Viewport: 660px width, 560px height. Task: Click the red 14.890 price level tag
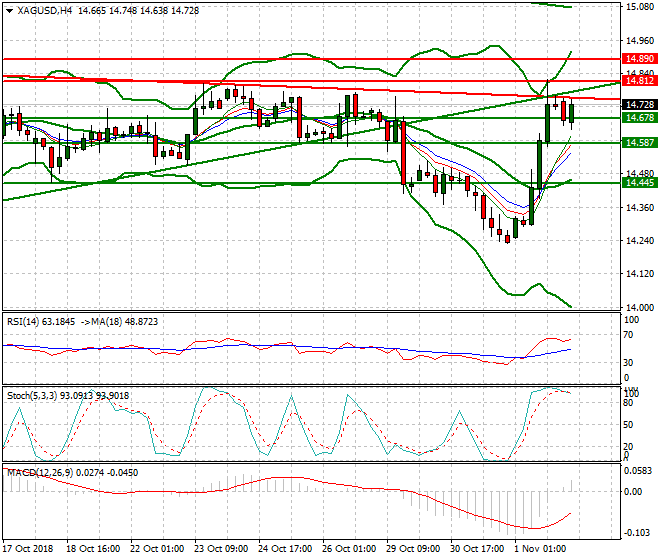pos(639,59)
